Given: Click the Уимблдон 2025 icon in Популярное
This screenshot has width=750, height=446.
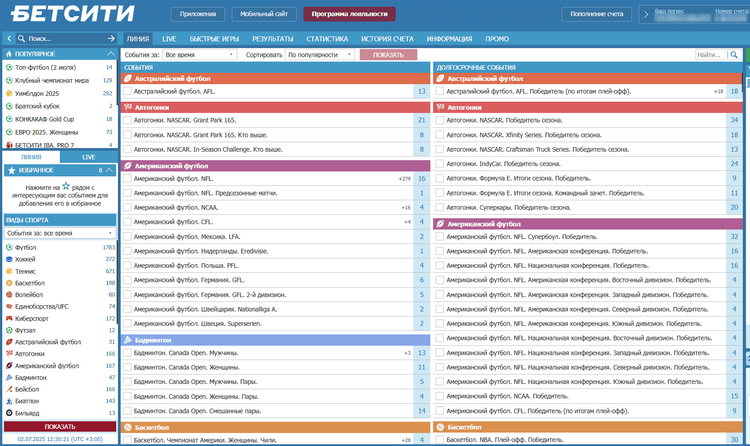Looking at the screenshot, I should pyautogui.click(x=9, y=92).
